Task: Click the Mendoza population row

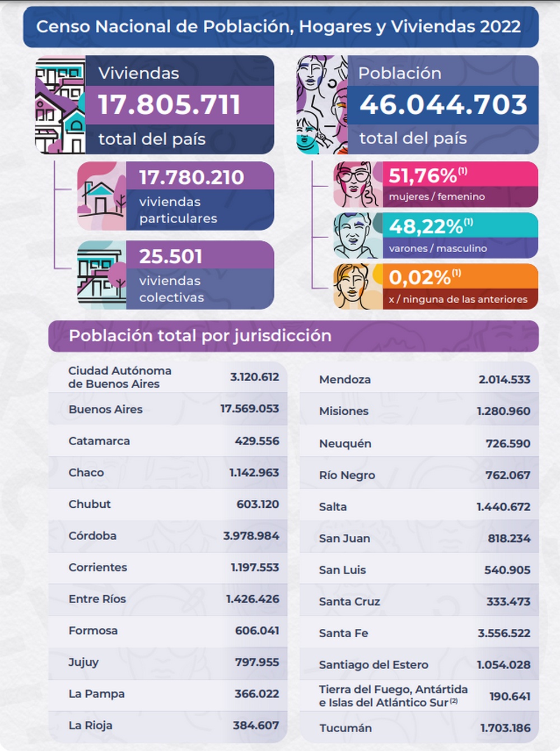Action: tap(419, 379)
